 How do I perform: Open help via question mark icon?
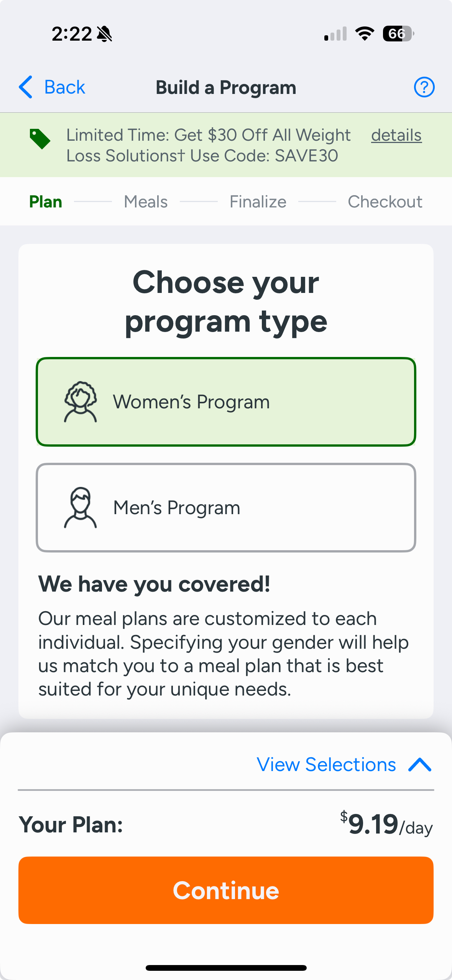(x=424, y=87)
